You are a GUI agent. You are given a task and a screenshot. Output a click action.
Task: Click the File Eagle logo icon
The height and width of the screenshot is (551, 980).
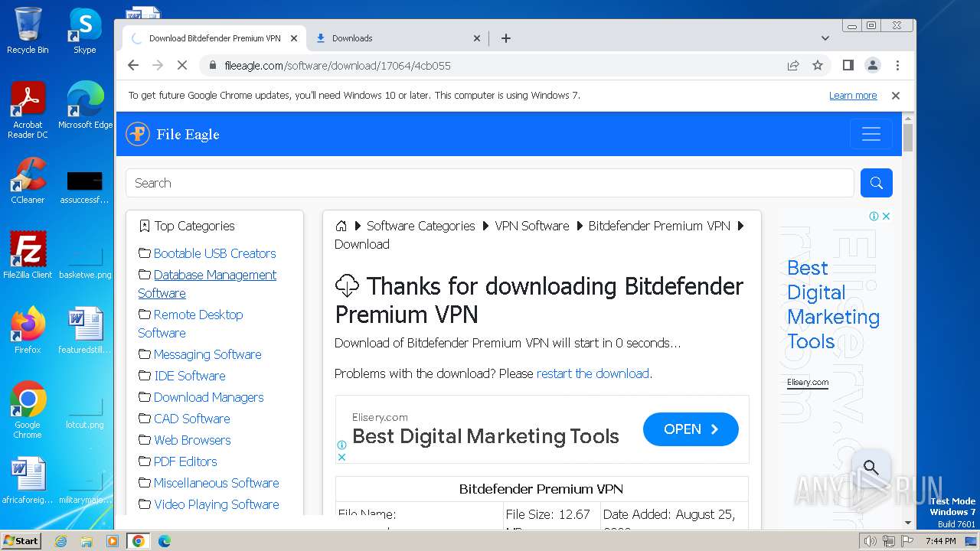point(138,134)
